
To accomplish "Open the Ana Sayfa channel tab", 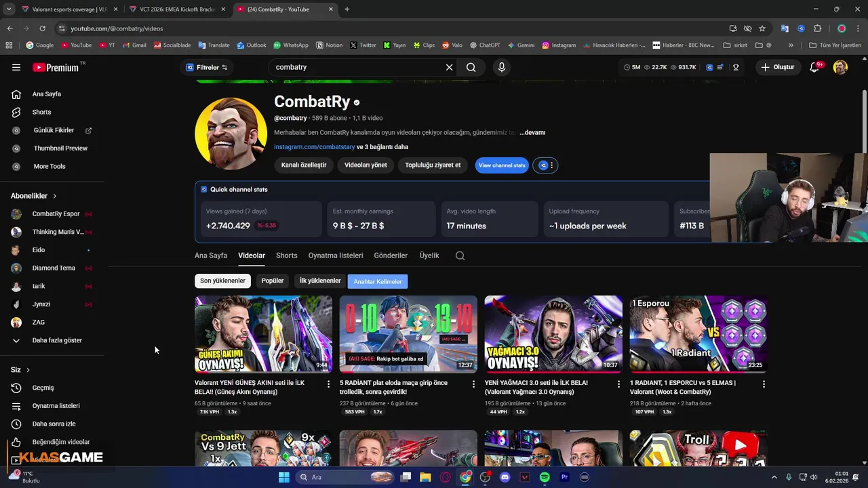I will 211,256.
